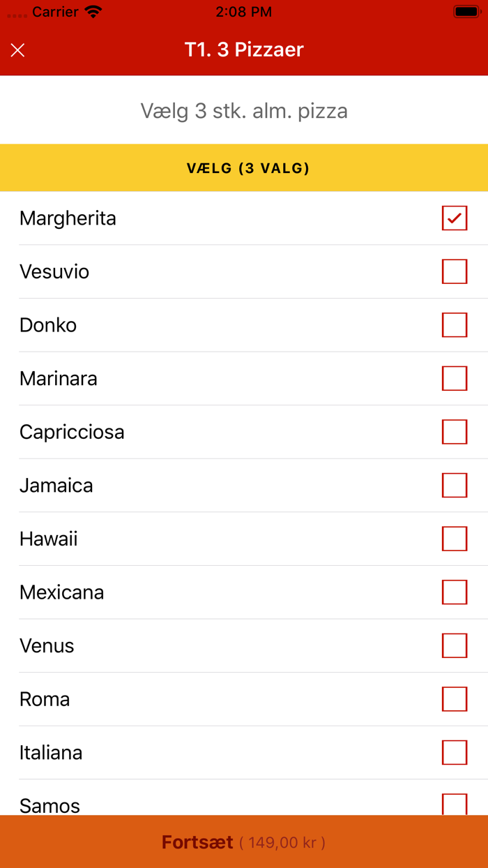The height and width of the screenshot is (868, 488).
Task: Choose the Hawaii pizza name
Action: tap(48, 539)
